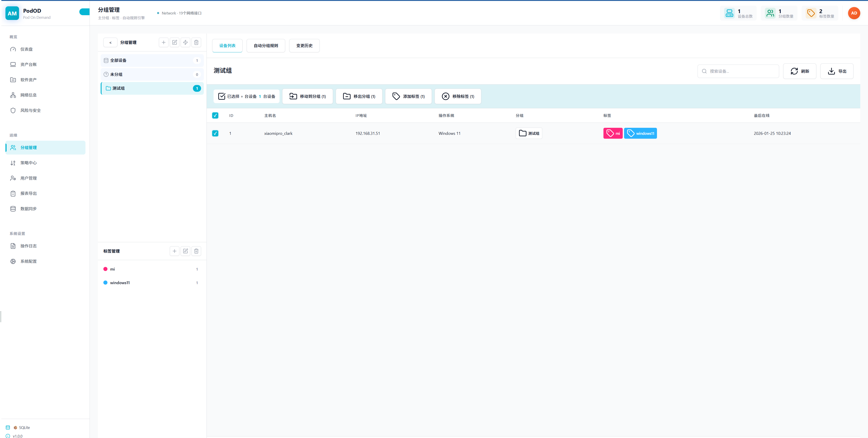
Task: Click the add tag plus icon
Action: pyautogui.click(x=174, y=251)
